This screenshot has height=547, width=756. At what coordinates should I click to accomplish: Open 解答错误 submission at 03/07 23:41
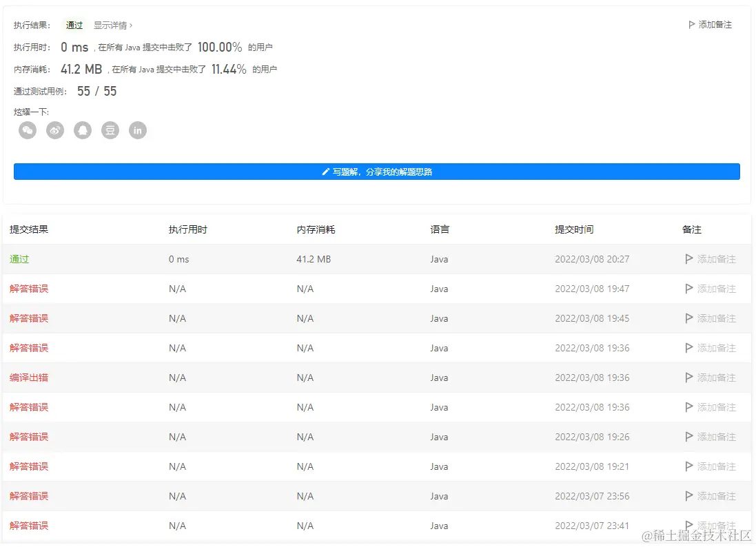click(29, 526)
